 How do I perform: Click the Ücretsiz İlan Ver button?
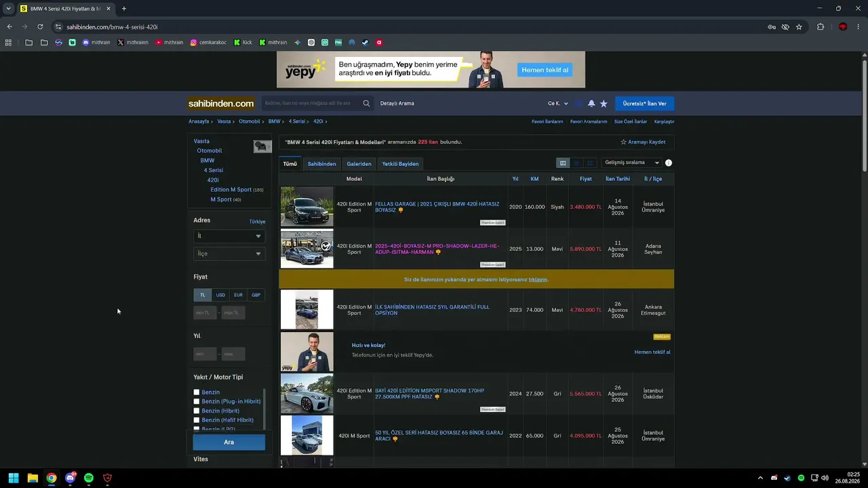click(645, 104)
